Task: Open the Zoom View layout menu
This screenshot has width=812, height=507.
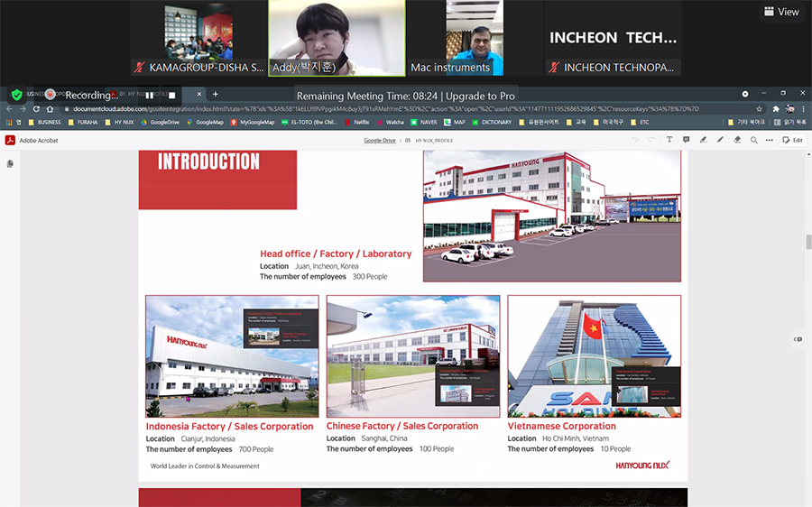Action: [781, 12]
